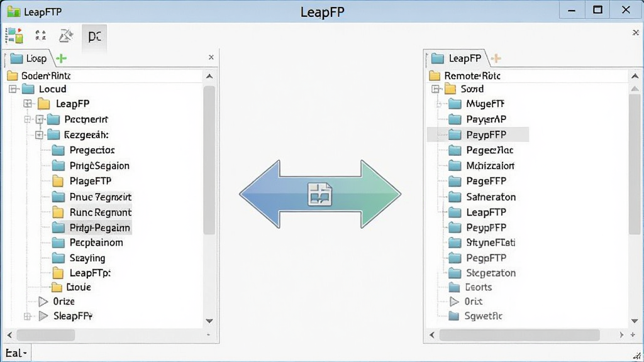Click the Eal status bar entry
This screenshot has width=644, height=362.
[x=16, y=353]
